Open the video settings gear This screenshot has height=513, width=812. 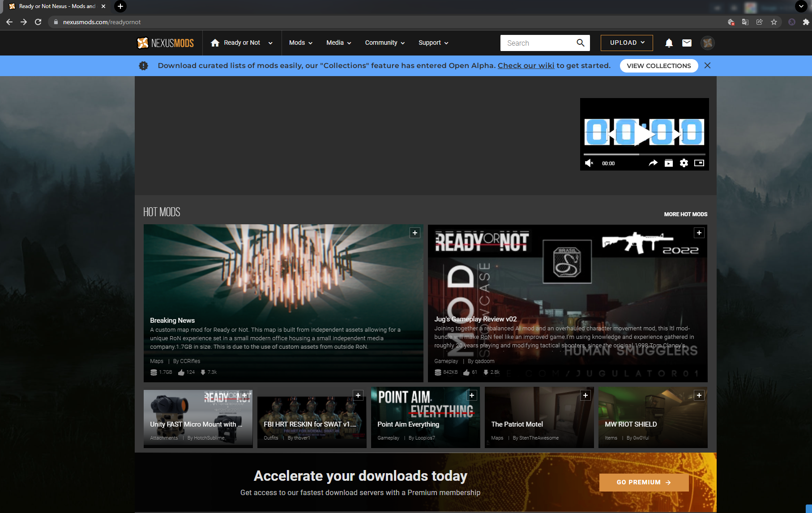tap(684, 163)
